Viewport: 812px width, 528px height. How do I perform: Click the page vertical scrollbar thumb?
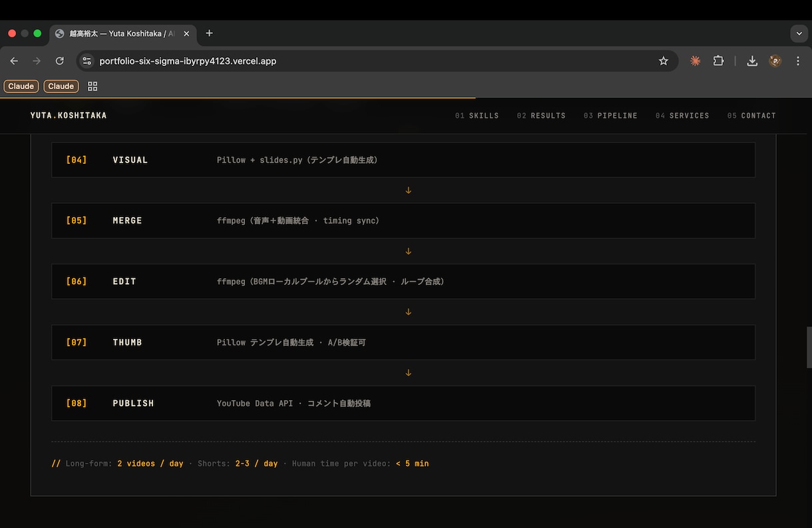[x=809, y=347]
